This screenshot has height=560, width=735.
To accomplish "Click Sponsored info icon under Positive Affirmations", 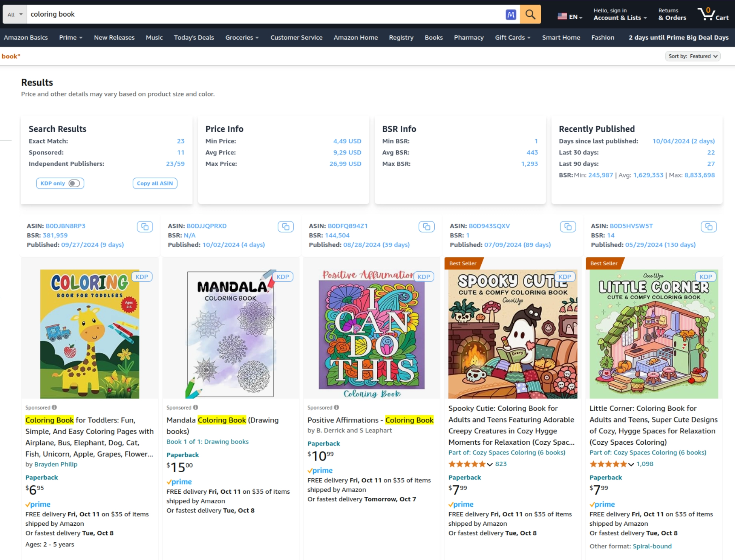I will 336,407.
